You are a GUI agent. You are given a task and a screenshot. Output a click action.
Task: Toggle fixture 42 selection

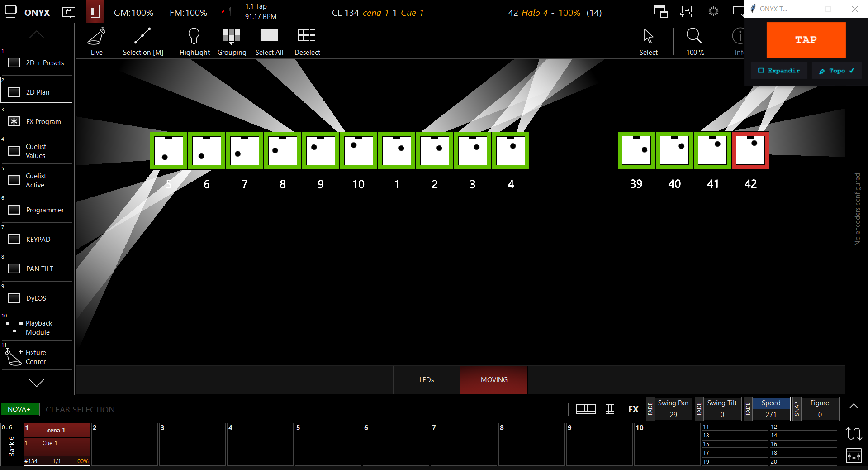coord(750,150)
